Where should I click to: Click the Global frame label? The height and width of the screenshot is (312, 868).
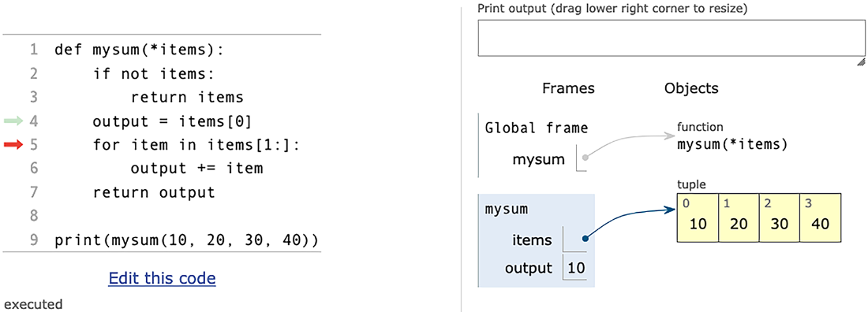(x=537, y=128)
